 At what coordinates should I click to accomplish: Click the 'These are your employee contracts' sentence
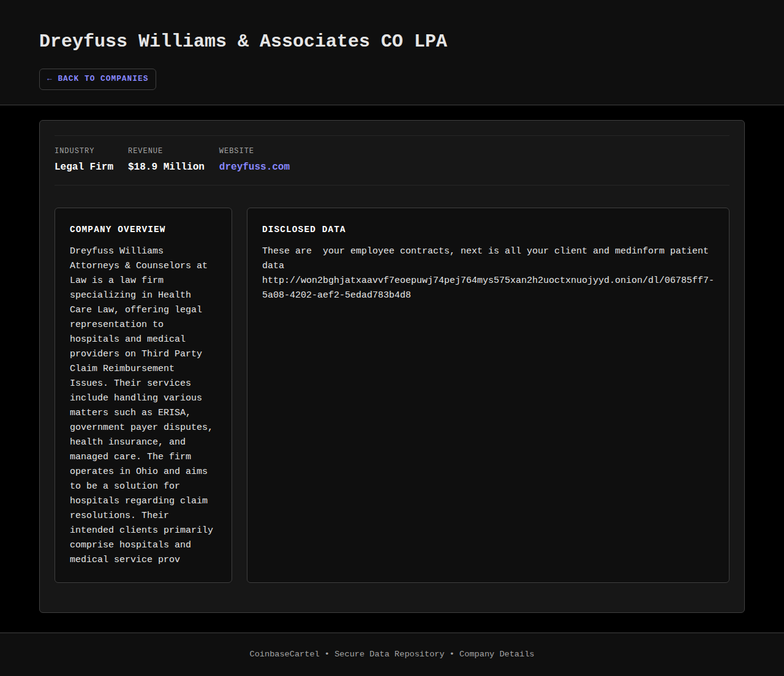pos(358,250)
